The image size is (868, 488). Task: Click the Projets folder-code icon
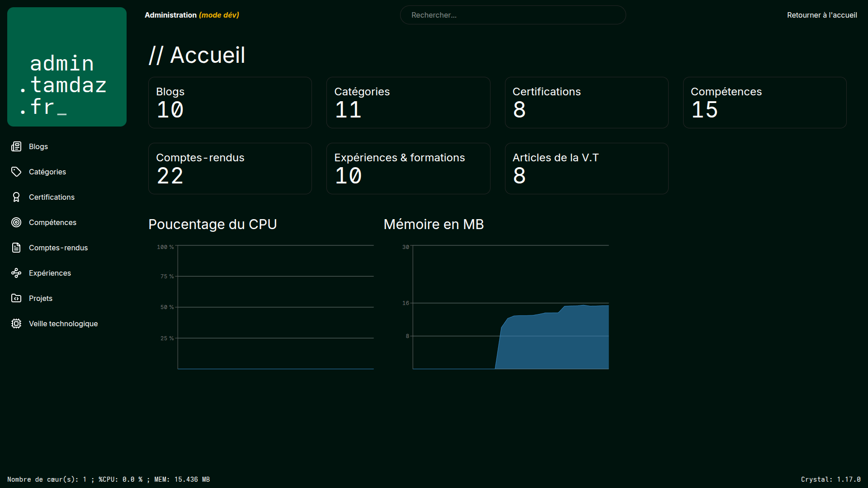click(16, 298)
